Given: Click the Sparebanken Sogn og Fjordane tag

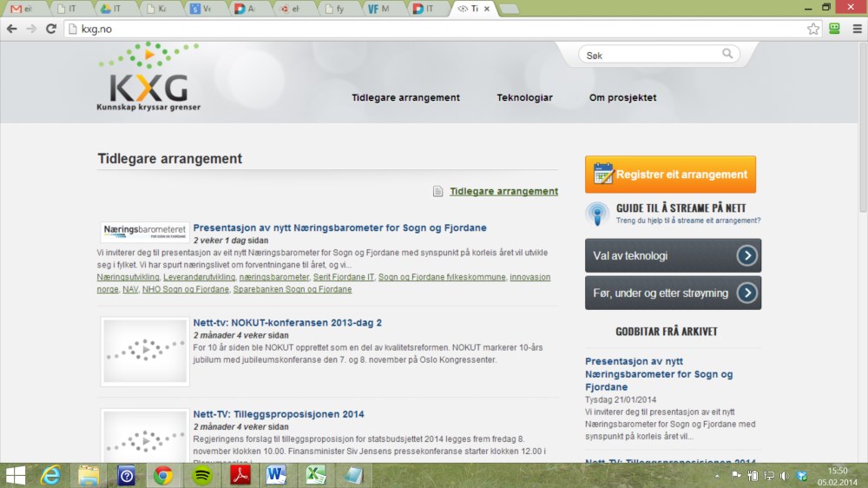Looking at the screenshot, I should pos(292,289).
